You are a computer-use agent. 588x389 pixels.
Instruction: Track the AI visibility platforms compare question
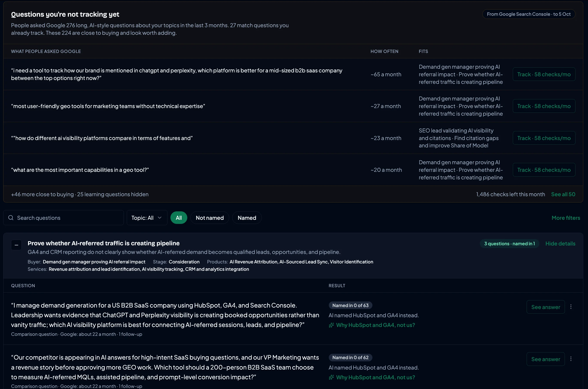[x=544, y=138]
